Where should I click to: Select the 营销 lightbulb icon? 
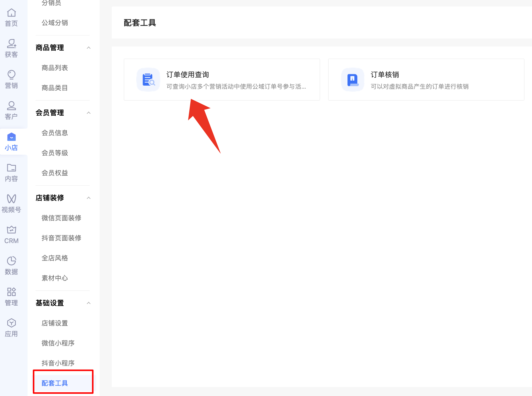click(11, 75)
